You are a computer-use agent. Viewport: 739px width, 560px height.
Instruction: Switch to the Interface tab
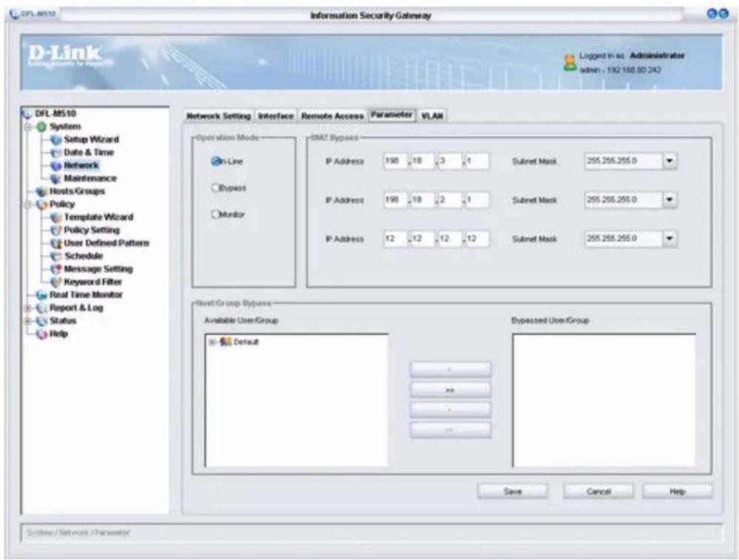tap(275, 116)
